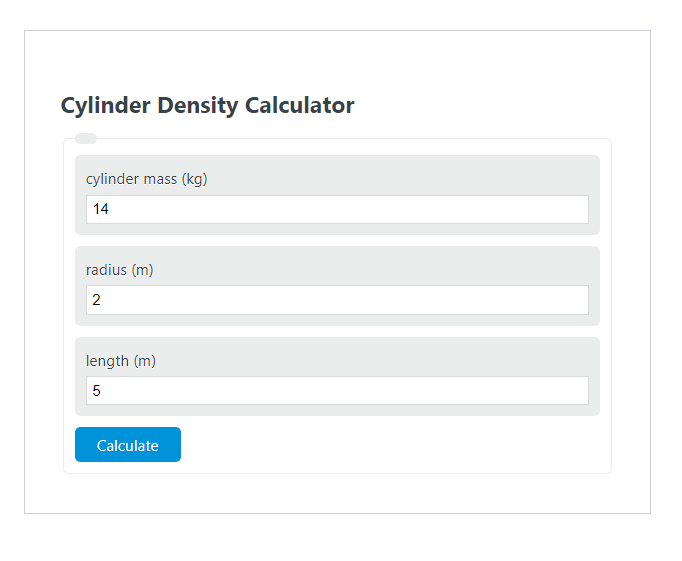Screen dimensions: 682x561
Task: Focus the radius input field
Action: tap(338, 300)
